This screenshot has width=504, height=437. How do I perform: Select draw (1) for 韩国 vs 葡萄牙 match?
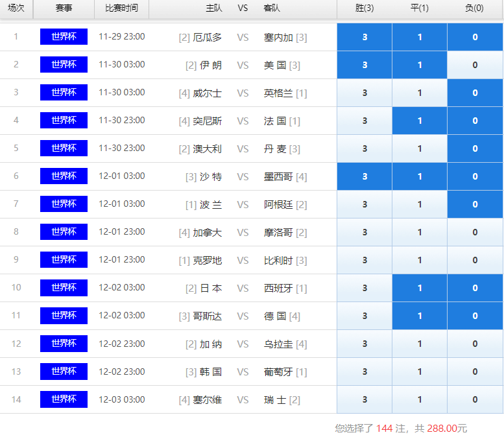pos(420,372)
